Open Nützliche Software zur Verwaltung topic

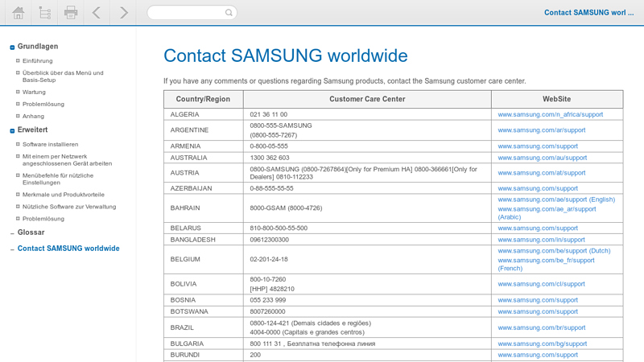pyautogui.click(x=69, y=207)
